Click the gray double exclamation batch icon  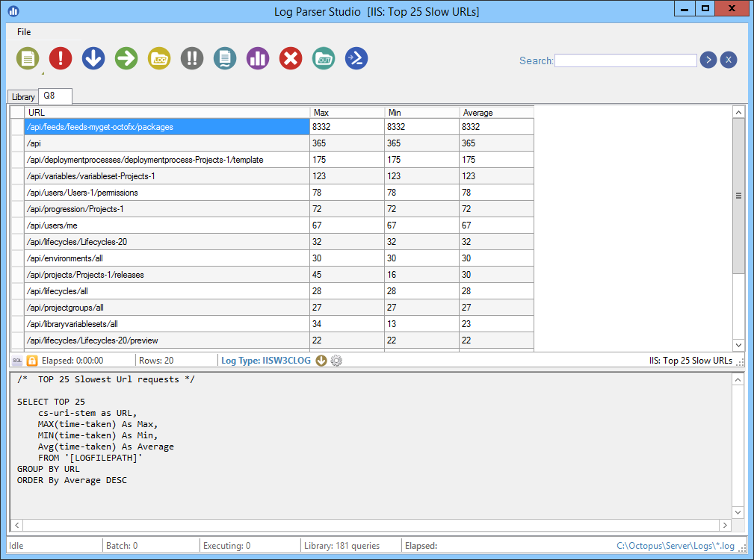tap(192, 58)
